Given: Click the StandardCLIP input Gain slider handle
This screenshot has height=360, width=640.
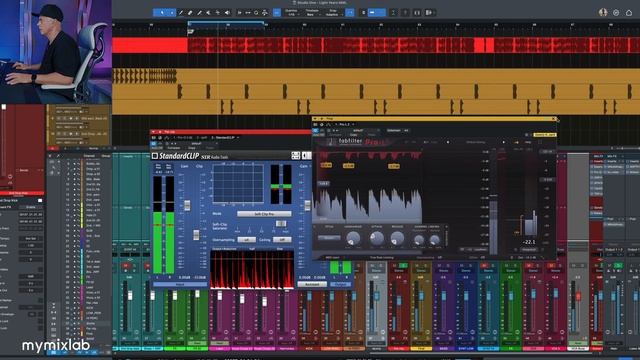Looking at the screenshot, I should tap(187, 205).
